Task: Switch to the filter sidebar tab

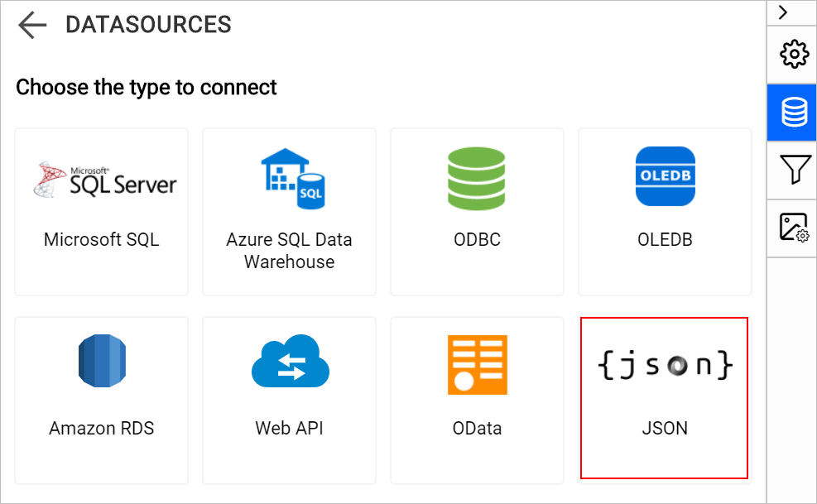Action: (x=792, y=169)
